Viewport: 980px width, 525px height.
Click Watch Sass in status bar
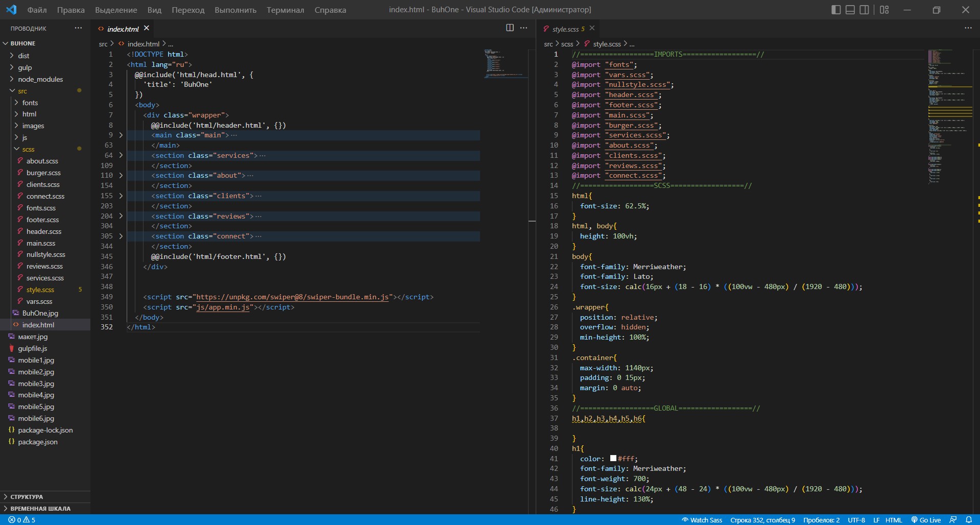click(702, 520)
